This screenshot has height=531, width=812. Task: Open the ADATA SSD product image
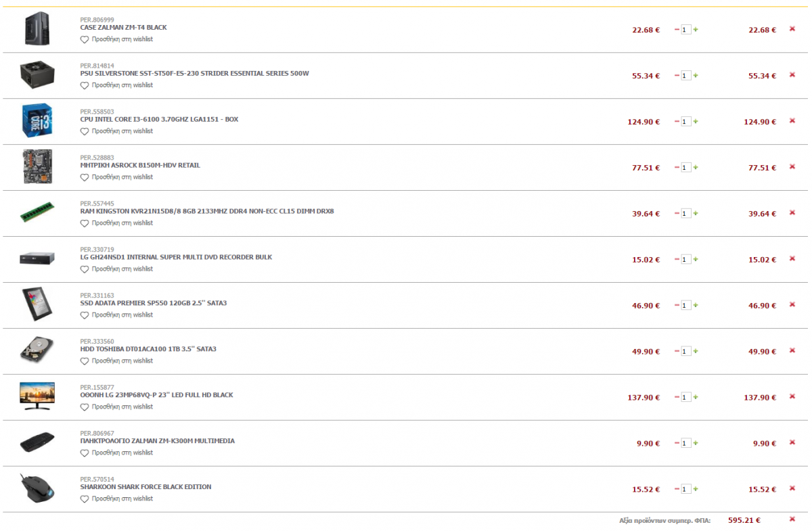point(37,305)
